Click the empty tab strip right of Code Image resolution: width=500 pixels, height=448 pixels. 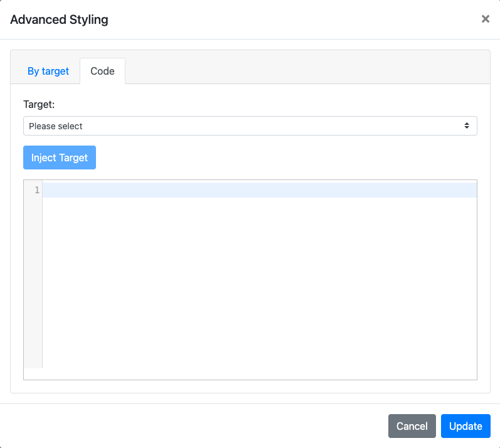307,69
